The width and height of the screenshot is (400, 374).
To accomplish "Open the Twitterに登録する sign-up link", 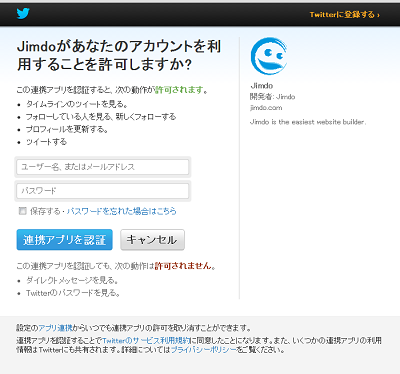I will (344, 15).
